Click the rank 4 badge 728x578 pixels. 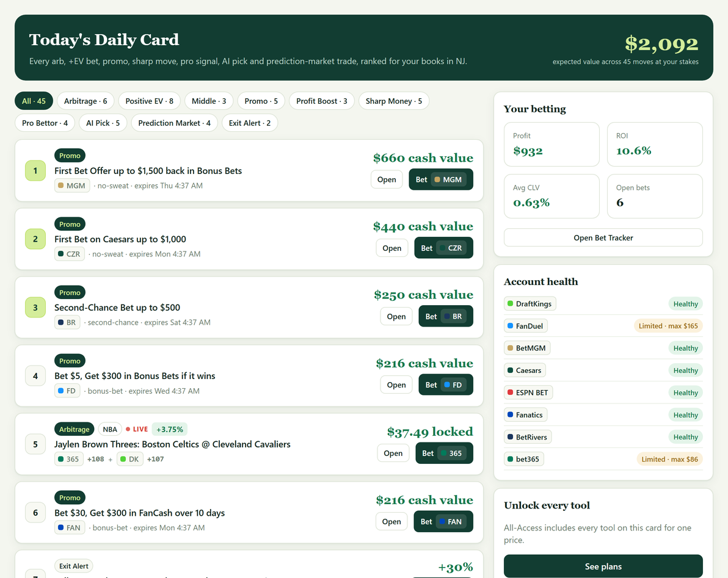click(35, 376)
